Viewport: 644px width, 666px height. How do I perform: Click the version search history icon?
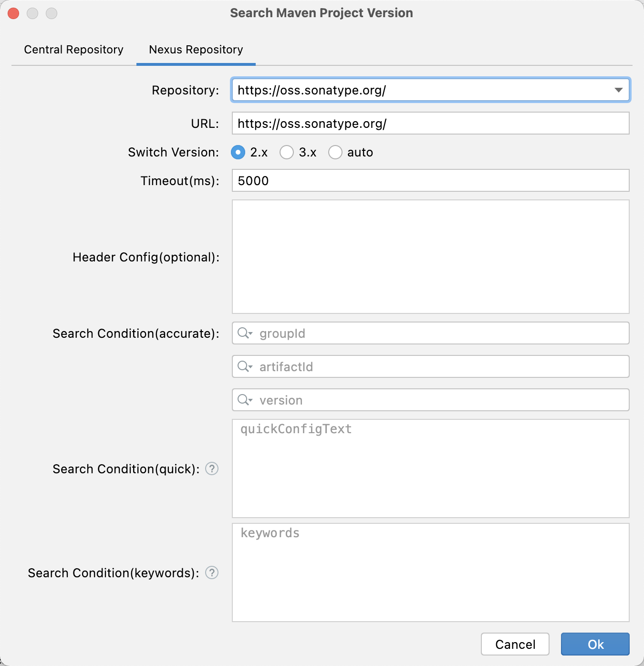click(245, 400)
